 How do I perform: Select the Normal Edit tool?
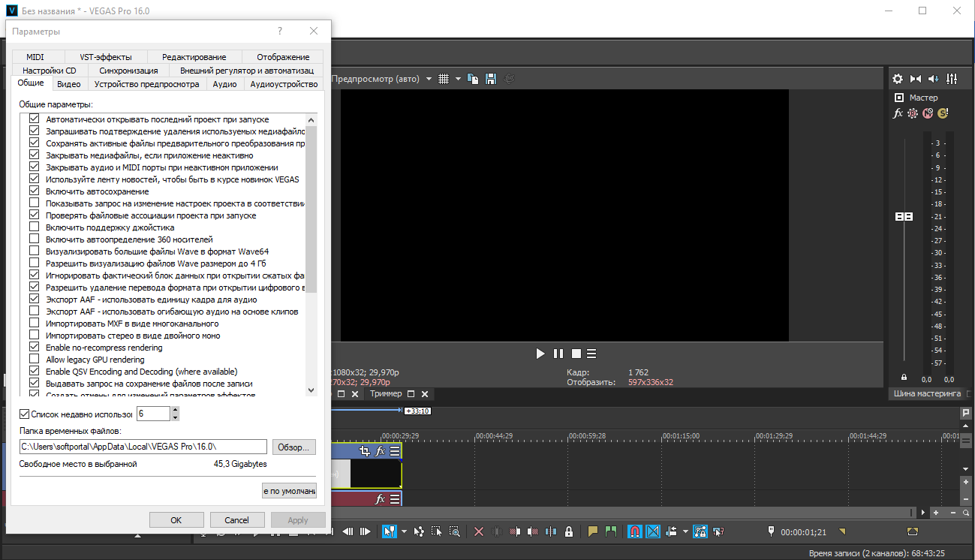(389, 531)
